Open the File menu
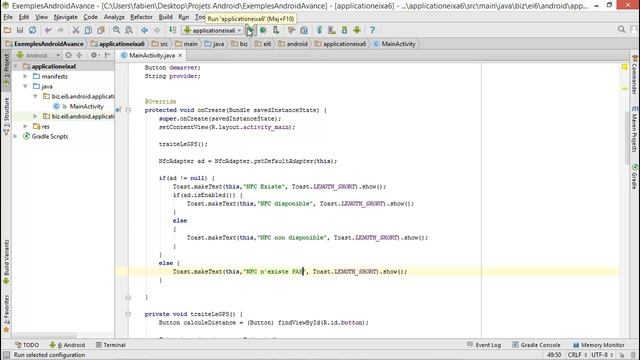Image resolution: width=640 pixels, height=360 pixels. [x=8, y=17]
